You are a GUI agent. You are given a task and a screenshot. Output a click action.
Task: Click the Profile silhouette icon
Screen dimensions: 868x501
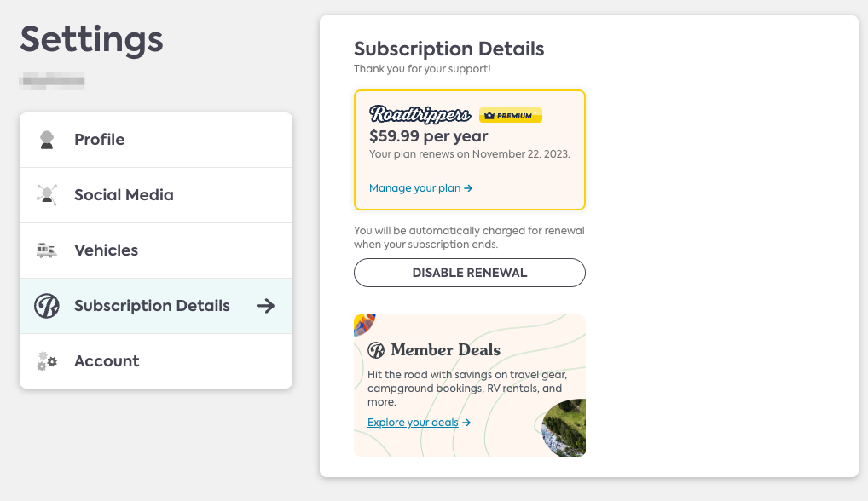coord(47,140)
